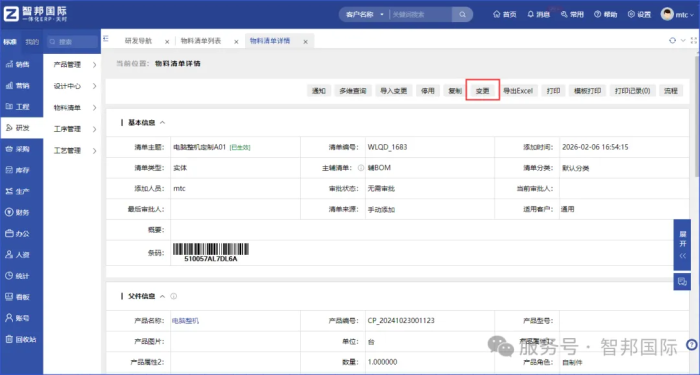Open 常用 favorites in the top bar
This screenshot has width=700, height=375.
(x=572, y=14)
